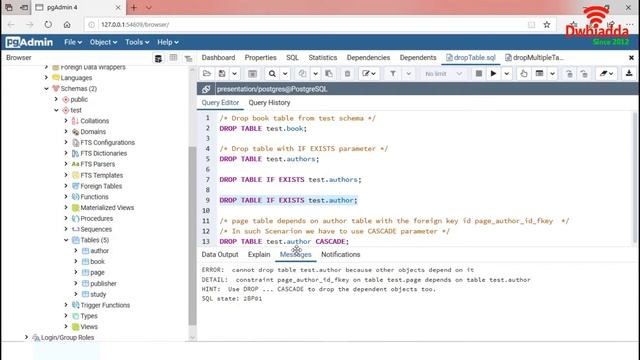
Task: Expand the author table node
Action: pyautogui.click(x=76, y=251)
